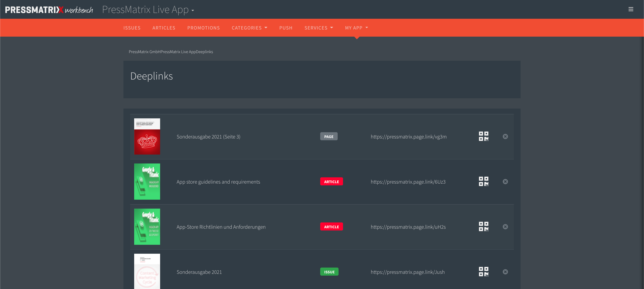Expand the Services menu
Viewport: 644px width, 289px height.
319,28
